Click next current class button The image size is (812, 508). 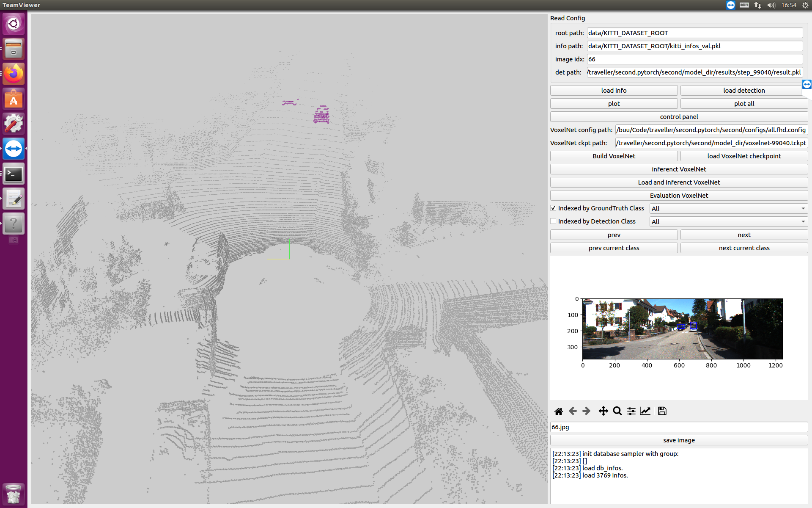pyautogui.click(x=744, y=248)
